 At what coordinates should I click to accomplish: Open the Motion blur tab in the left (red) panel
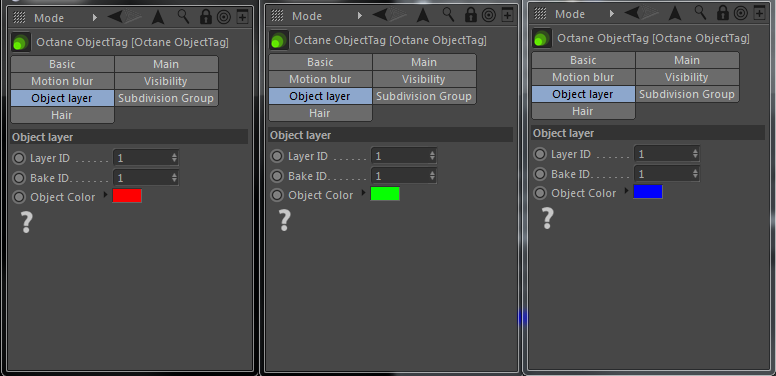pyautogui.click(x=62, y=81)
